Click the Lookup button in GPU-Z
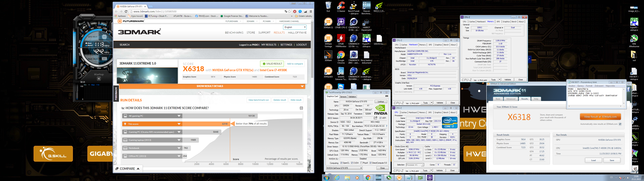The image size is (644, 181). tap(381, 102)
